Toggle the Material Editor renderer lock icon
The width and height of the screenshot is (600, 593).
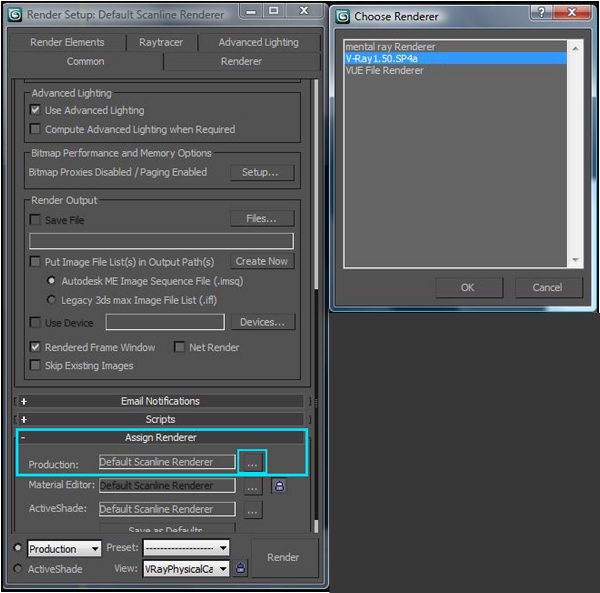(x=279, y=486)
